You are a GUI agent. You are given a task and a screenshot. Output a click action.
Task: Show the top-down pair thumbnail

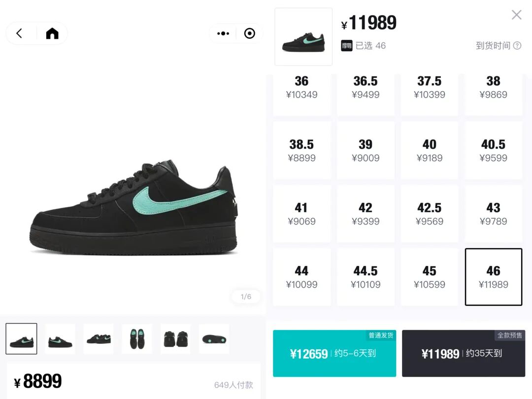click(x=137, y=339)
